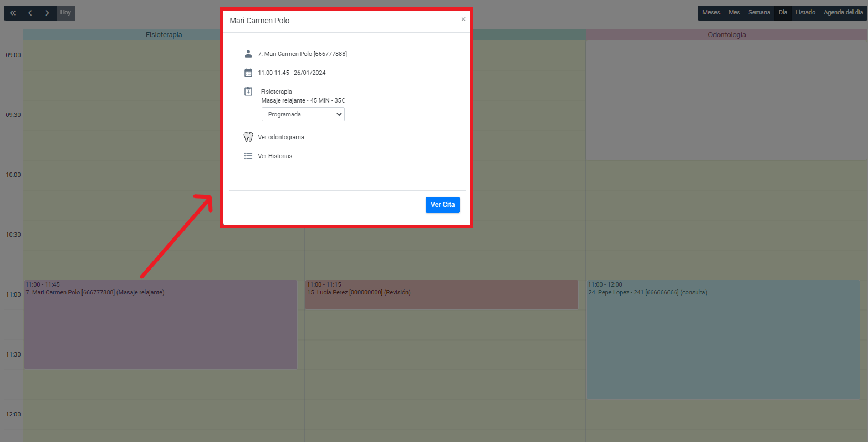Click the medical clipboard icon beside Fisioterapia
Image resolution: width=868 pixels, height=442 pixels.
coord(248,92)
